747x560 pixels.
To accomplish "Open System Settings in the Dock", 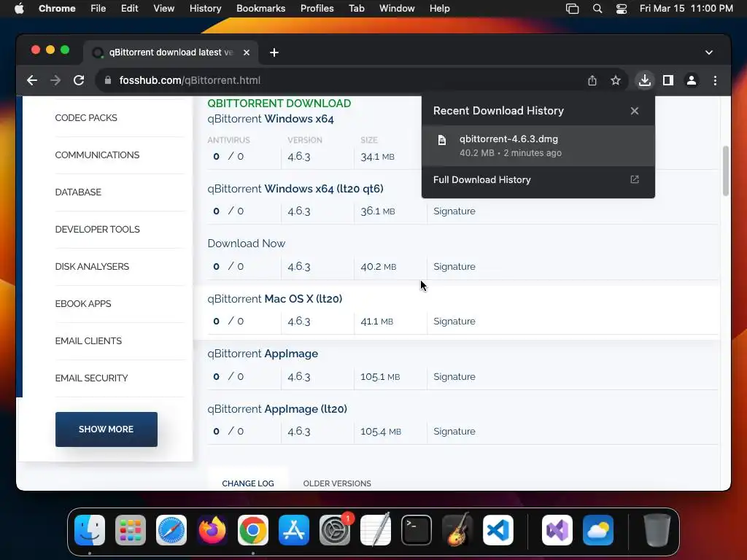I will [x=335, y=530].
